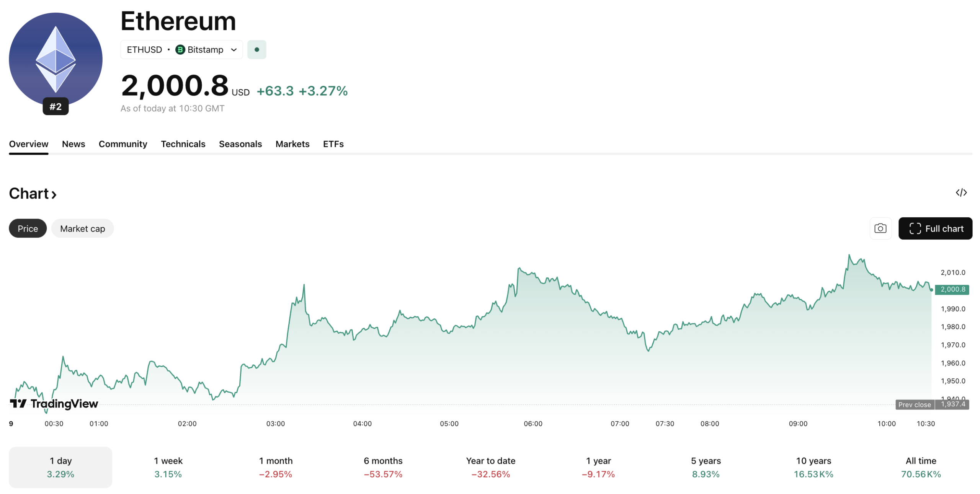
Task: Switch to the Community tab
Action: [x=123, y=144]
